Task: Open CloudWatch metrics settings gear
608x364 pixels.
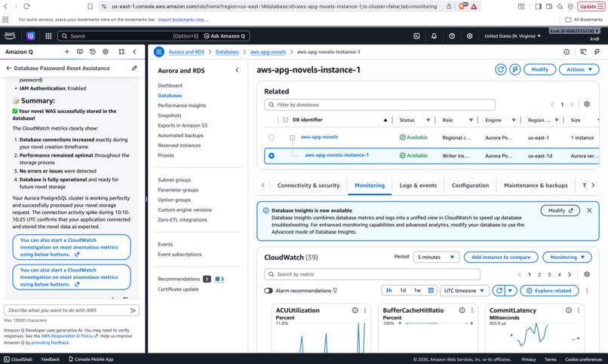Action: (587, 274)
